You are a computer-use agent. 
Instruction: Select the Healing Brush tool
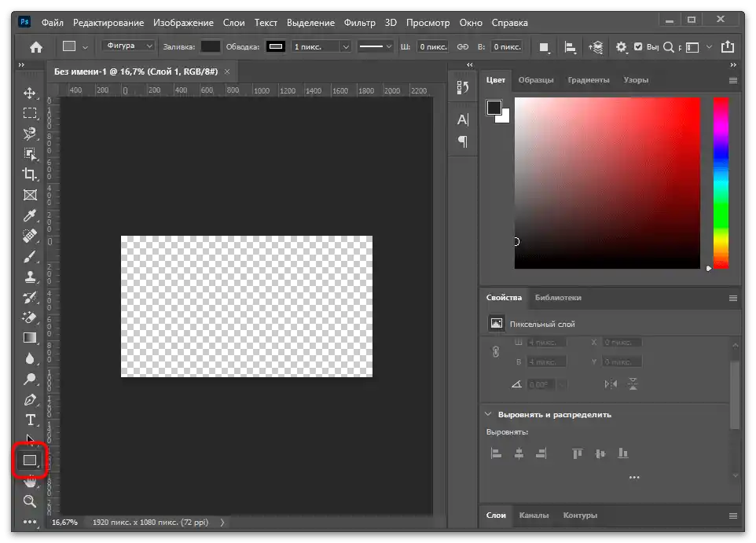[x=30, y=236]
